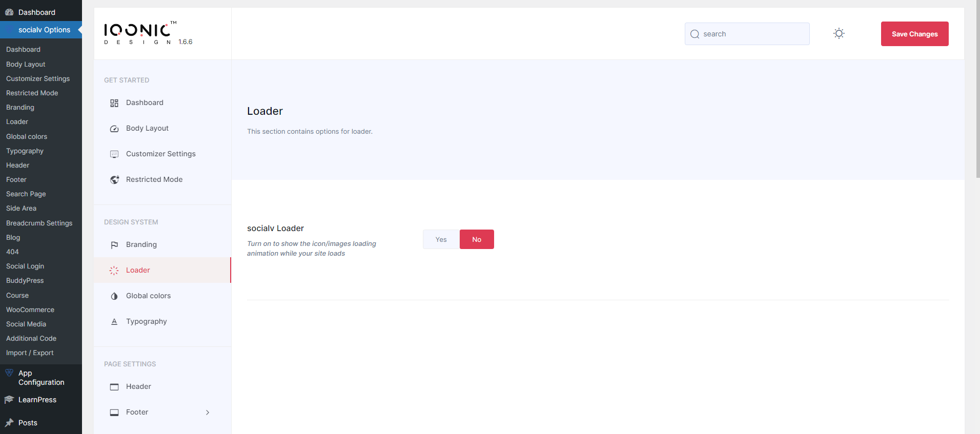Image resolution: width=980 pixels, height=434 pixels.
Task: Click the App Configuration icon
Action: 9,373
